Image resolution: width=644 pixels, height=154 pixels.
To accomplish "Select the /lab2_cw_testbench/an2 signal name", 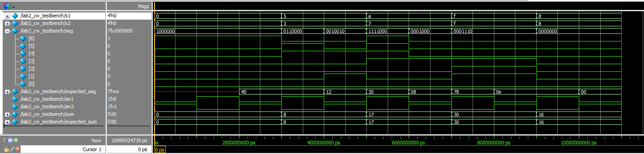I will (x=47, y=107).
